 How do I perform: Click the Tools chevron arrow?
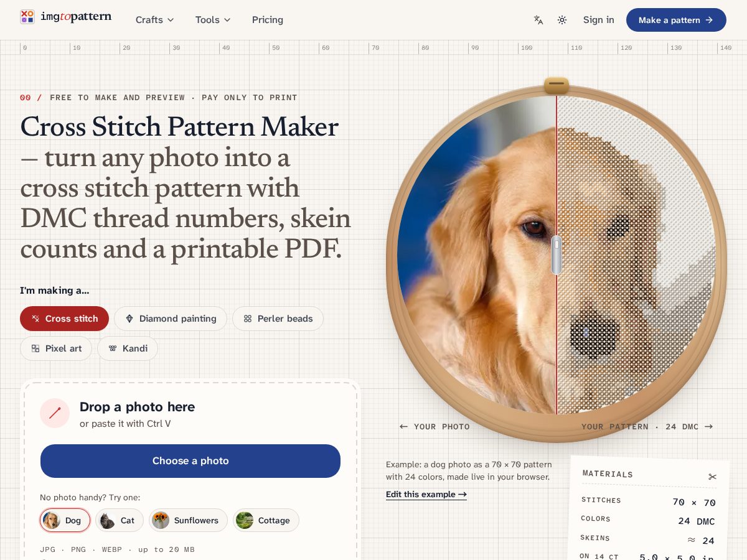[227, 20]
